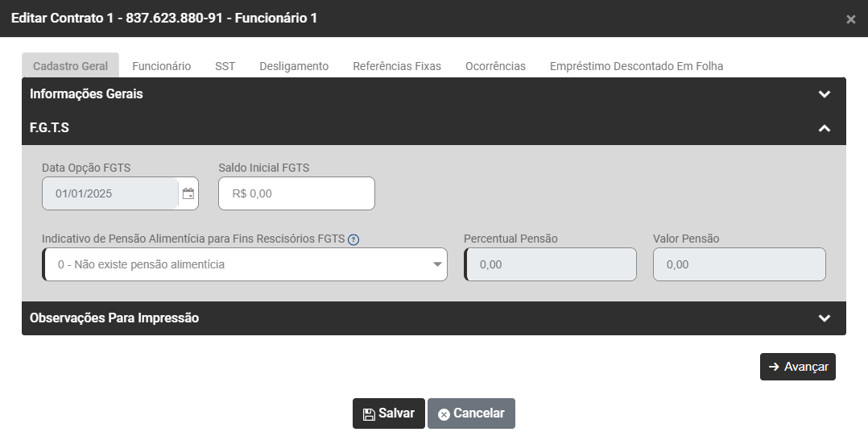
Task: Expand Observações Para Impressão section
Action: click(824, 318)
